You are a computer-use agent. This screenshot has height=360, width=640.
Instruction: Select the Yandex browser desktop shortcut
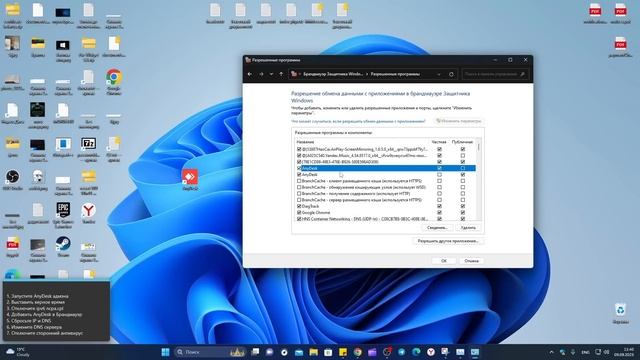pos(89,213)
